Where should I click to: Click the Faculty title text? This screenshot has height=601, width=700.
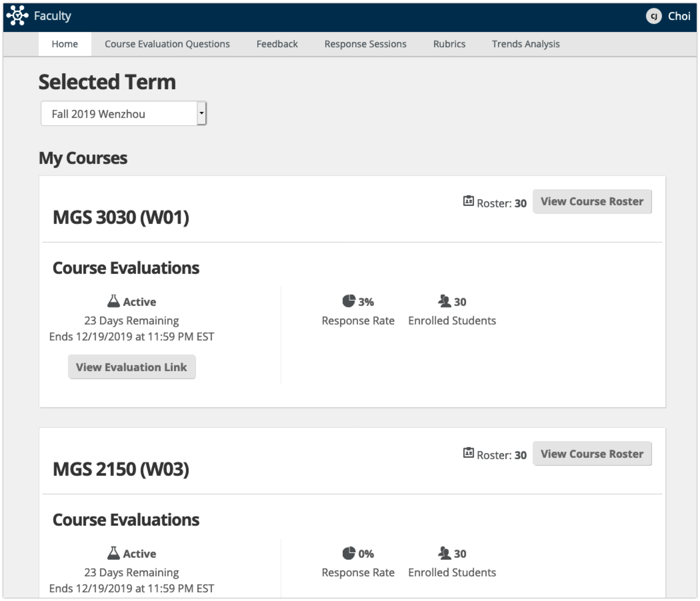coord(53,16)
